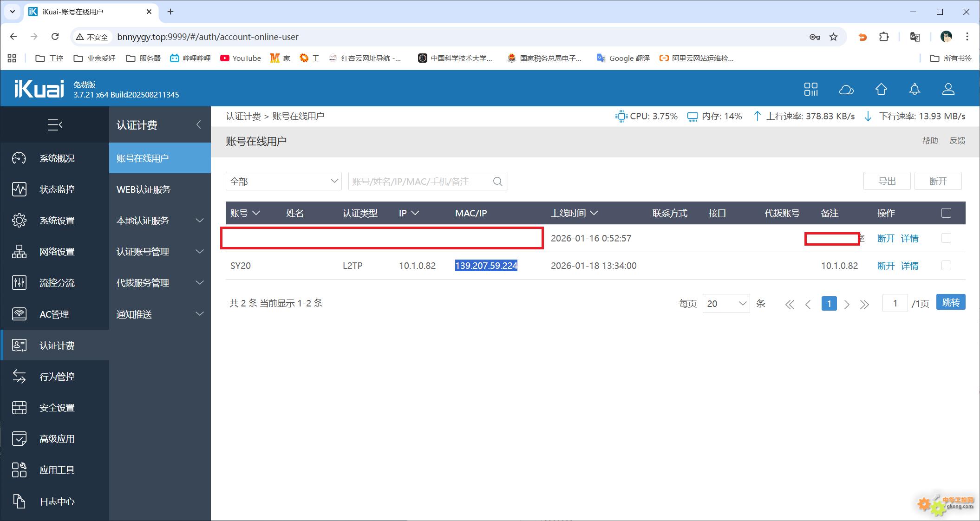This screenshot has width=980, height=521.
Task: Open WEB认证服务 menu item
Action: [x=144, y=189]
